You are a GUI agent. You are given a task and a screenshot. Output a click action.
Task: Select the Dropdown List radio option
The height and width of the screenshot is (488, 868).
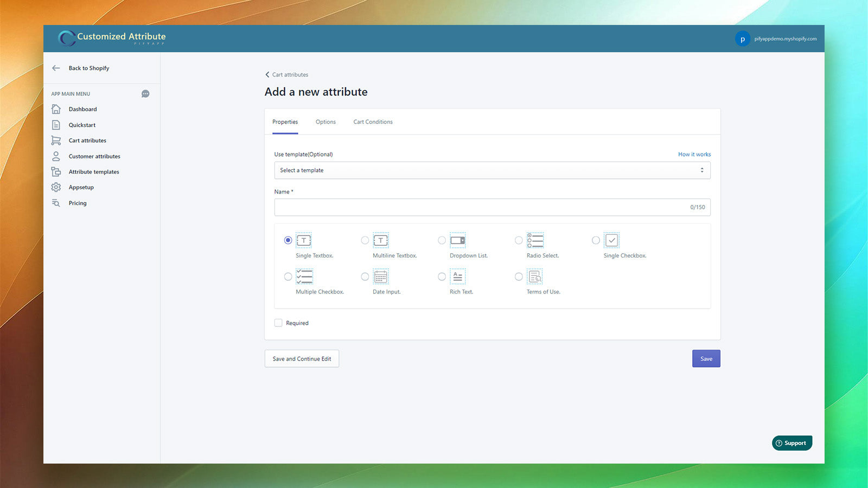pos(442,240)
